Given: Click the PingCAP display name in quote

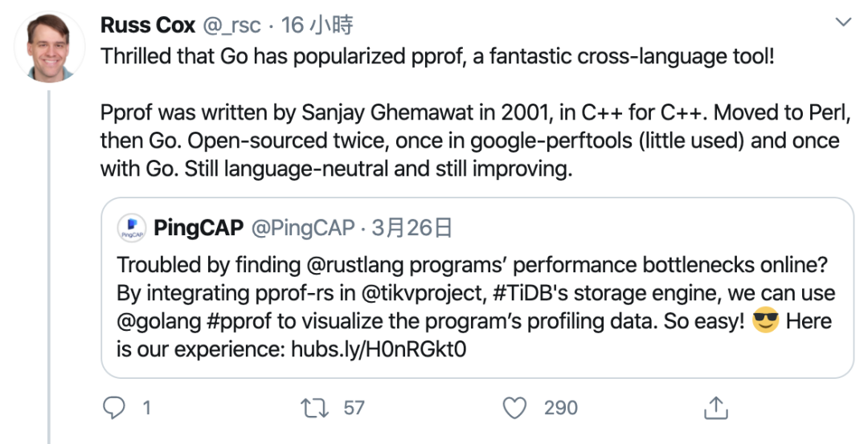Looking at the screenshot, I should click(199, 228).
